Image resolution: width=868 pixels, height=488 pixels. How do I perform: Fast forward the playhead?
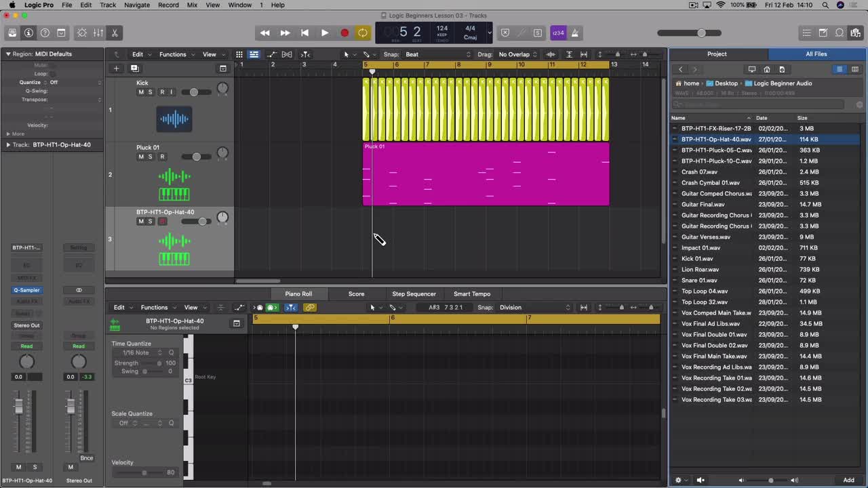[x=285, y=33]
